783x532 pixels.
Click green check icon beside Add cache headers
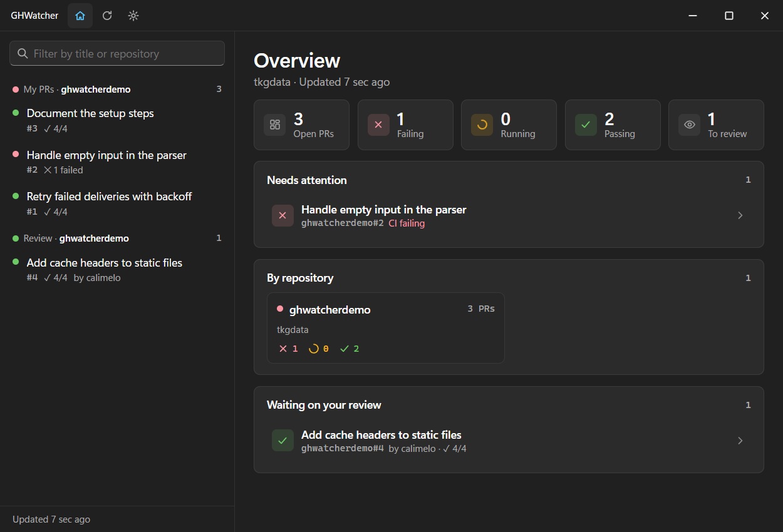pyautogui.click(x=283, y=441)
